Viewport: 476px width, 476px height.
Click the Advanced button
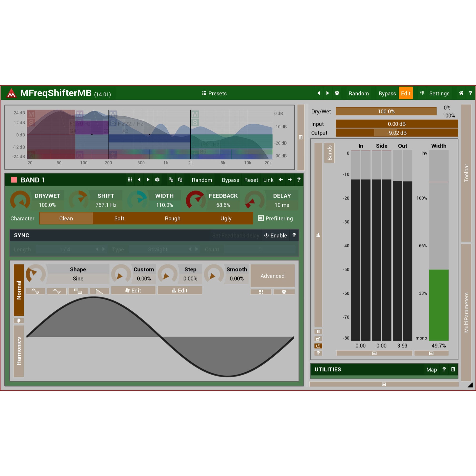tap(273, 276)
